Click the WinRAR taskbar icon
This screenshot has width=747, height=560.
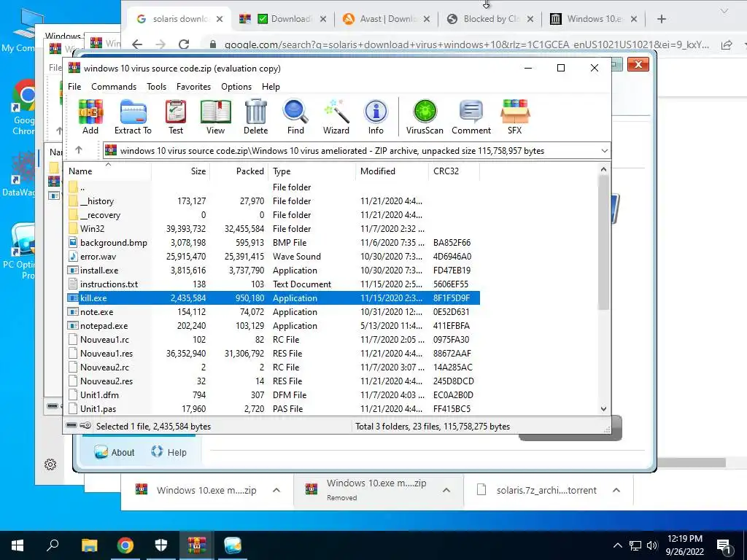pyautogui.click(x=197, y=545)
